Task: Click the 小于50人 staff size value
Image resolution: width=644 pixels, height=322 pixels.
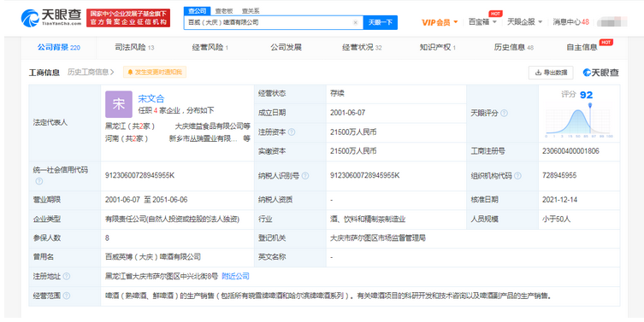Action: point(556,219)
